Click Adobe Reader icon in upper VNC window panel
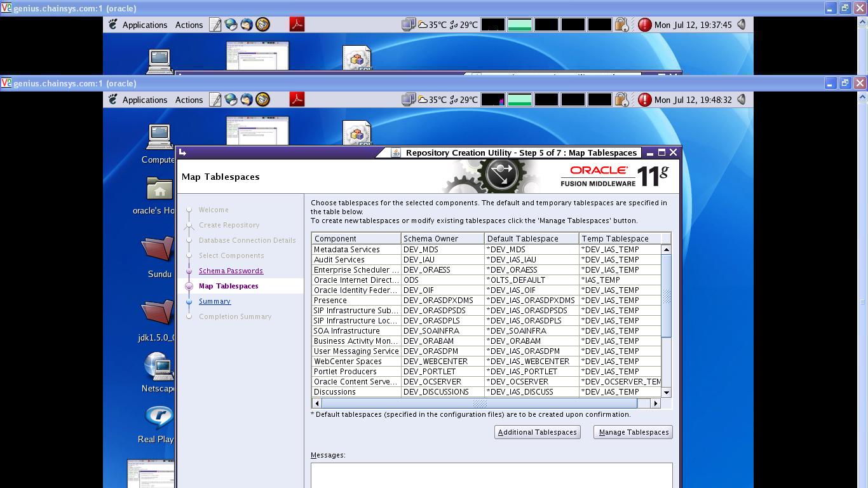868x488 pixels. click(x=297, y=24)
